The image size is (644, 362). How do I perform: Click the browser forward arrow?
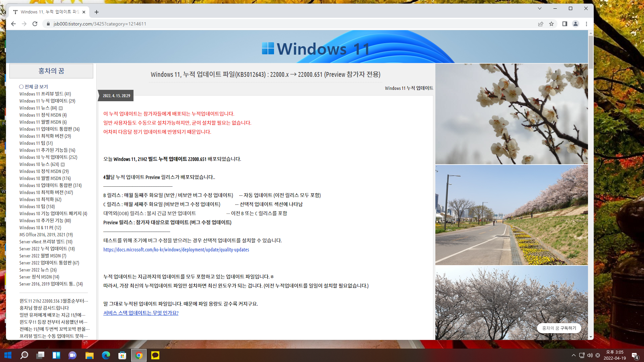pyautogui.click(x=24, y=24)
